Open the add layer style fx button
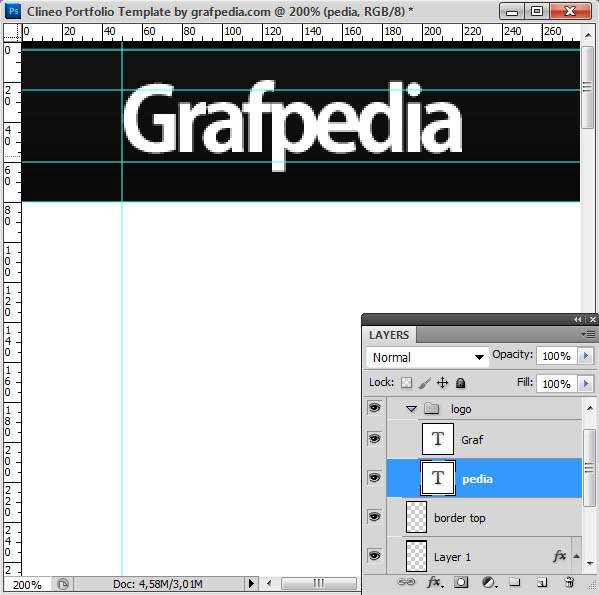The image size is (599, 595). click(435, 582)
